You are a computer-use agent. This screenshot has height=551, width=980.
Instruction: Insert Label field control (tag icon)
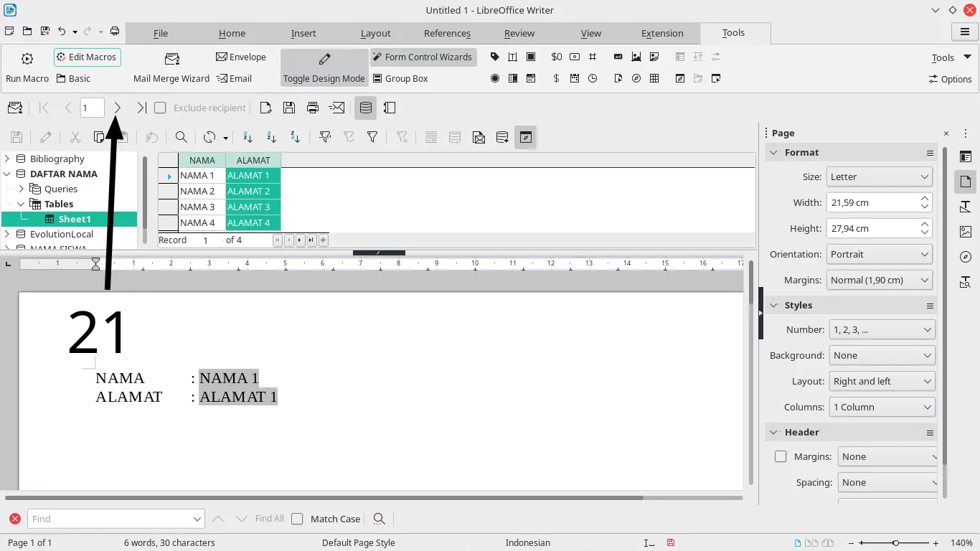click(494, 57)
